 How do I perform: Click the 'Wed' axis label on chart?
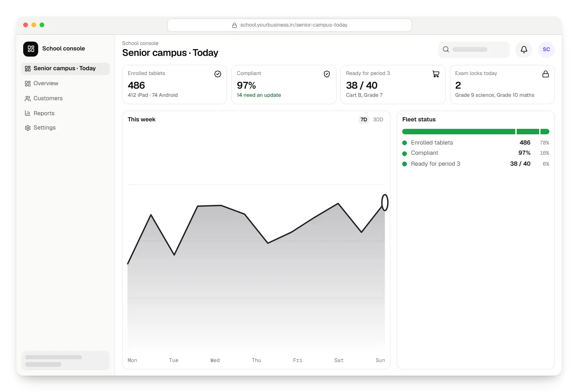(x=215, y=360)
